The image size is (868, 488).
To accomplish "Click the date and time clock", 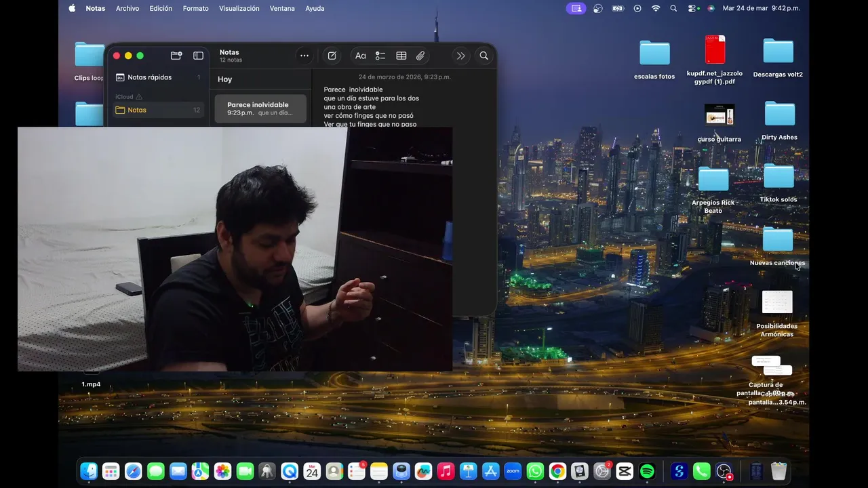I will pyautogui.click(x=762, y=8).
